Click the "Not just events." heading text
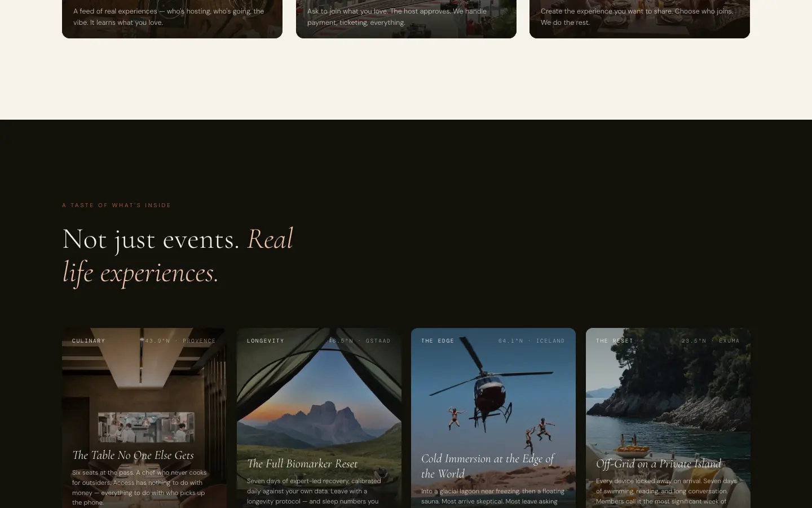This screenshot has width=812, height=508. pos(151,239)
